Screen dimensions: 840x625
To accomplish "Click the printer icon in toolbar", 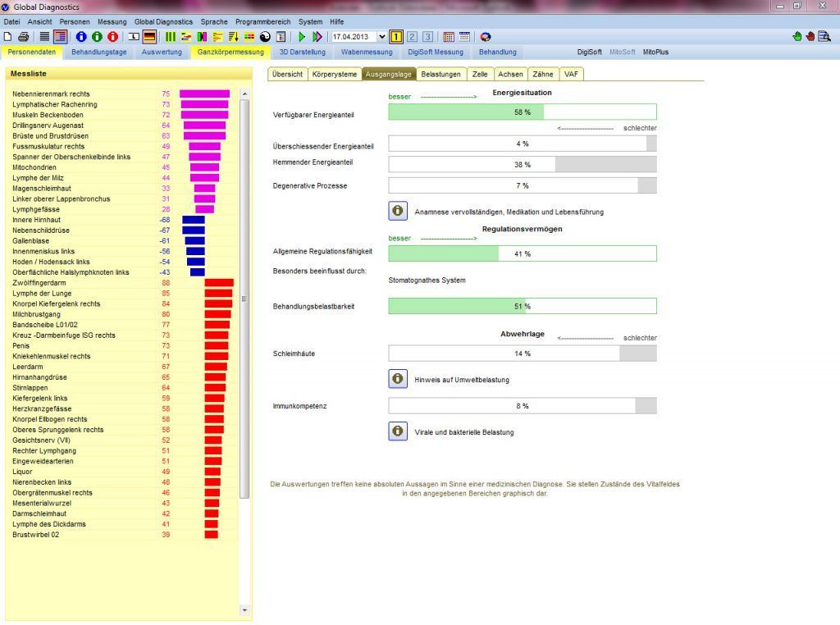I will [x=22, y=37].
